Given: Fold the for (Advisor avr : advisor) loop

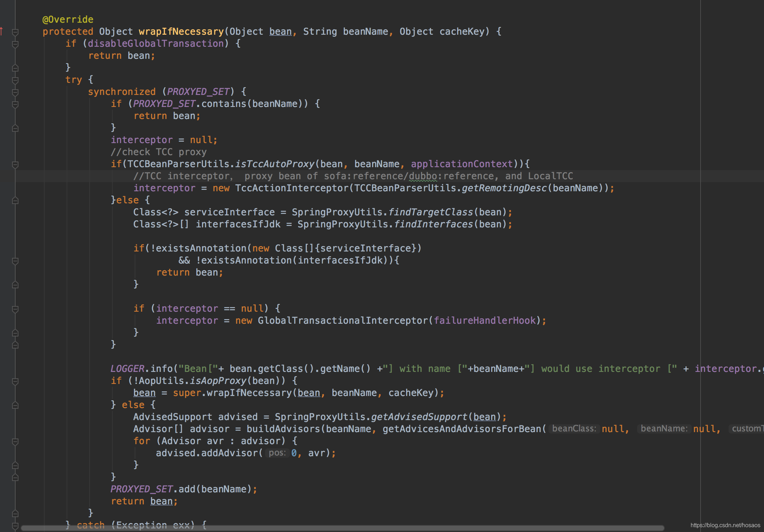Looking at the screenshot, I should coord(15,441).
